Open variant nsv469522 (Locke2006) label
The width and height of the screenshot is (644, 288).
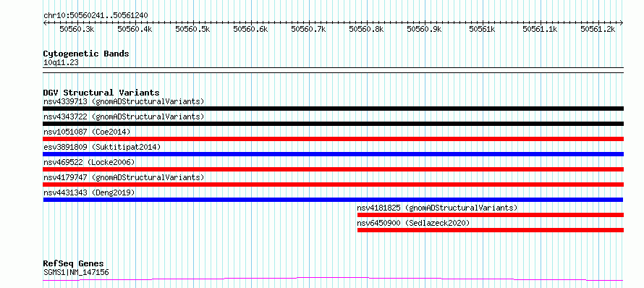coord(89,162)
